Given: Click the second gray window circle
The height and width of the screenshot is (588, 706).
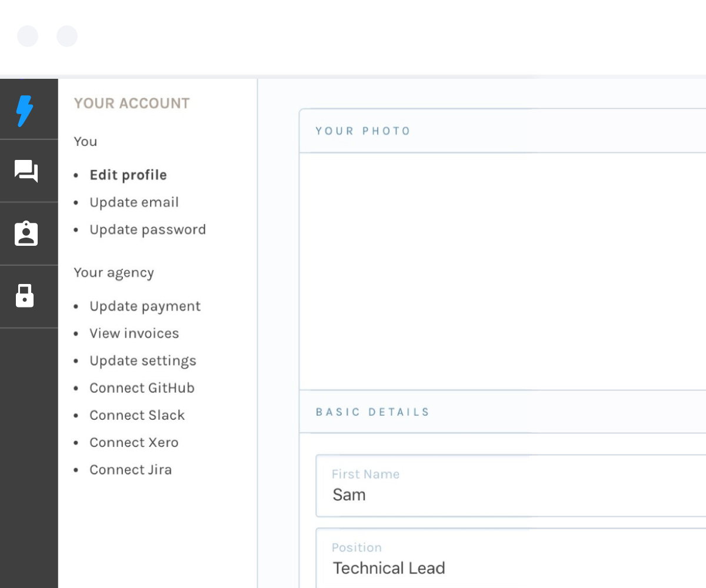Looking at the screenshot, I should (67, 36).
